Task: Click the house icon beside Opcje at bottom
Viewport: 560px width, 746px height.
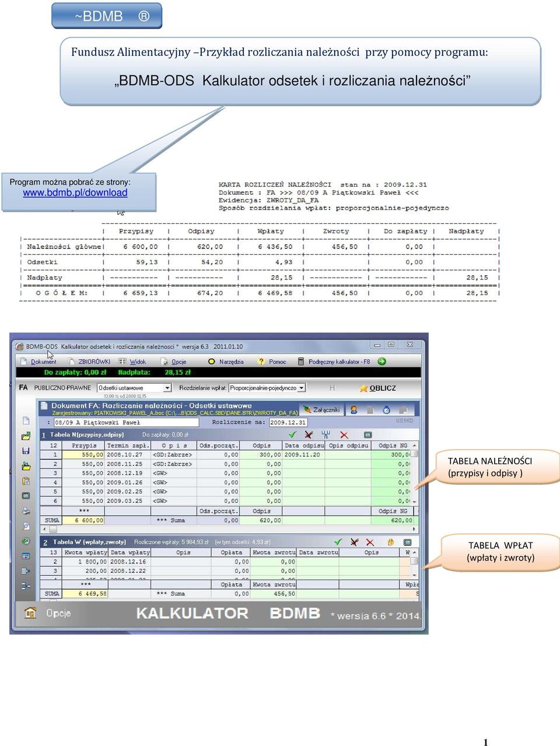Action: pyautogui.click(x=30, y=612)
